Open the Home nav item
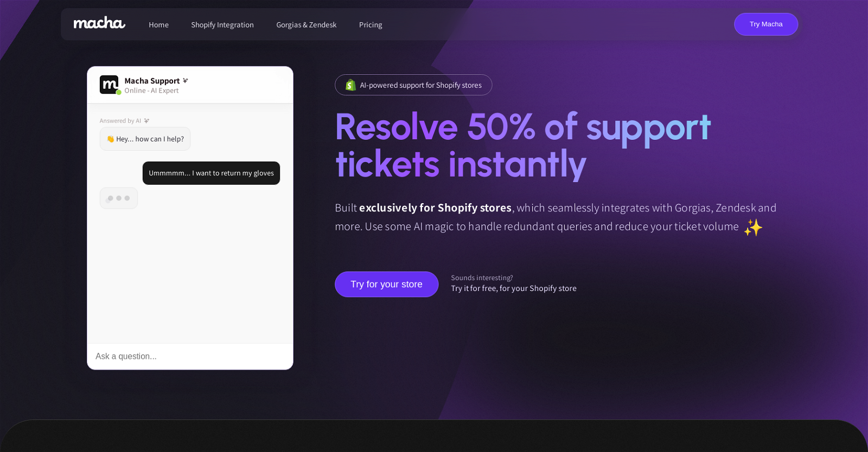Viewport: 868px width, 452px height. click(x=158, y=25)
